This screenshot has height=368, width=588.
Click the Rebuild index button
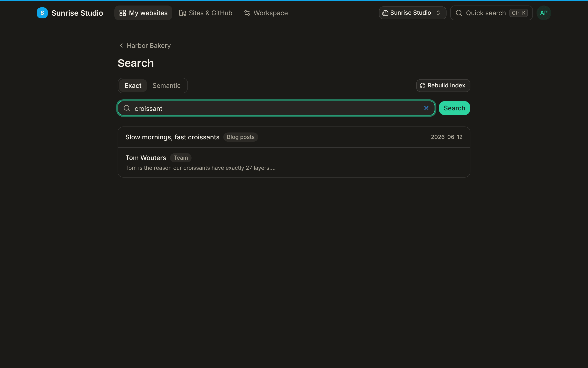443,85
